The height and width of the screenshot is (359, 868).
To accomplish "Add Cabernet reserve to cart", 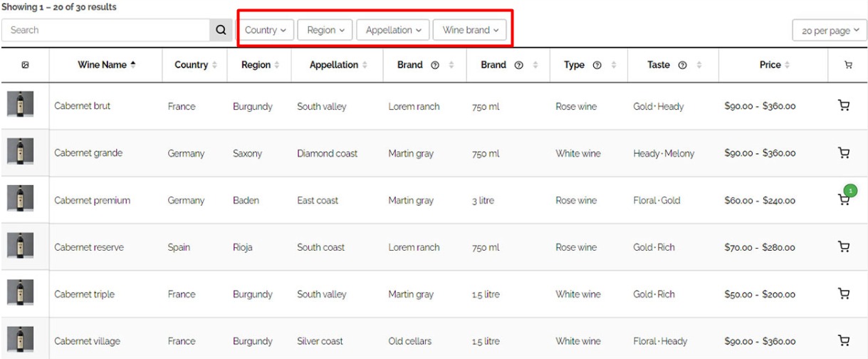I will 845,247.
